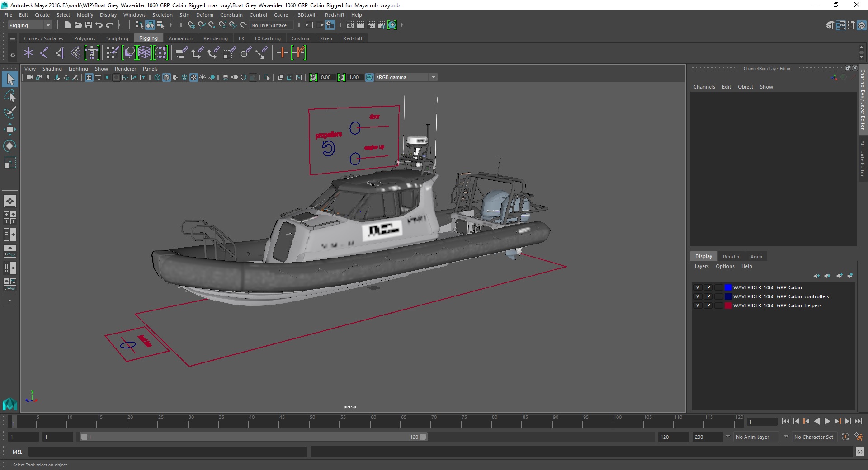The width and height of the screenshot is (868, 470).
Task: Switch to the Render layer tab
Action: [x=731, y=256]
